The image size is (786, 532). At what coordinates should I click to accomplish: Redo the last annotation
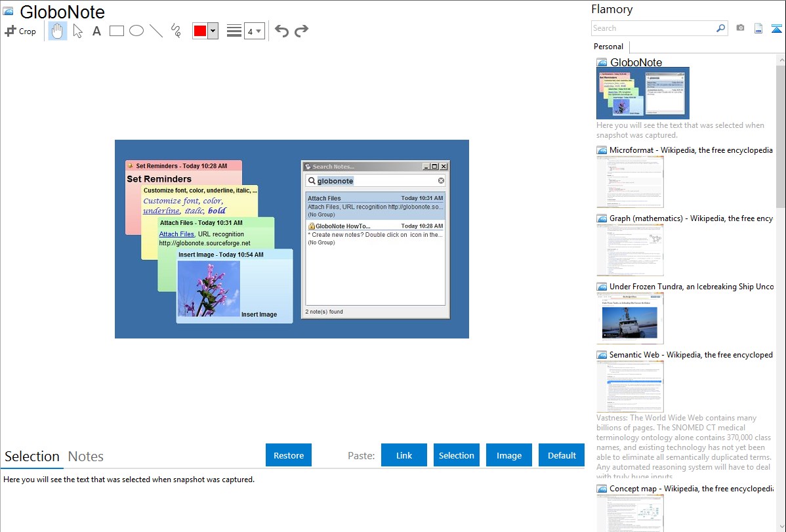pos(301,31)
